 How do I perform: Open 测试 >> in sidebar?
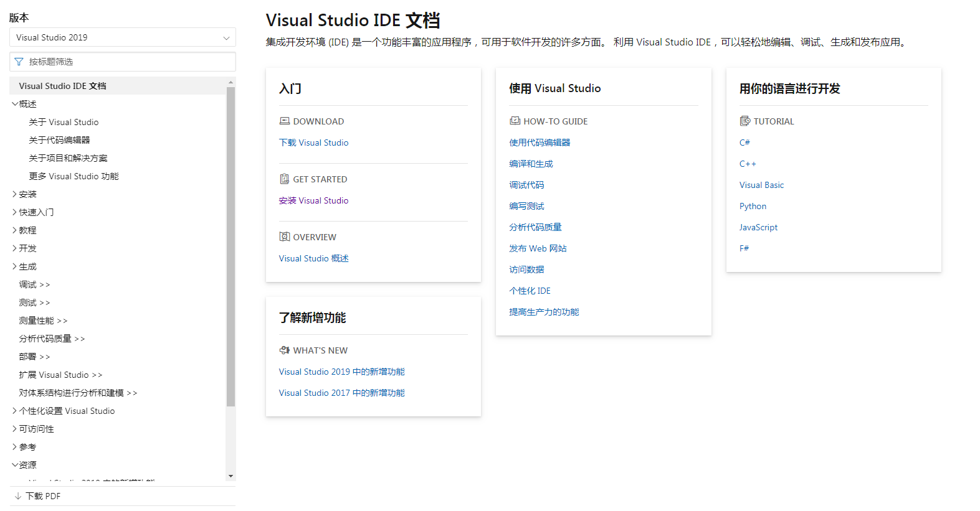(x=34, y=302)
